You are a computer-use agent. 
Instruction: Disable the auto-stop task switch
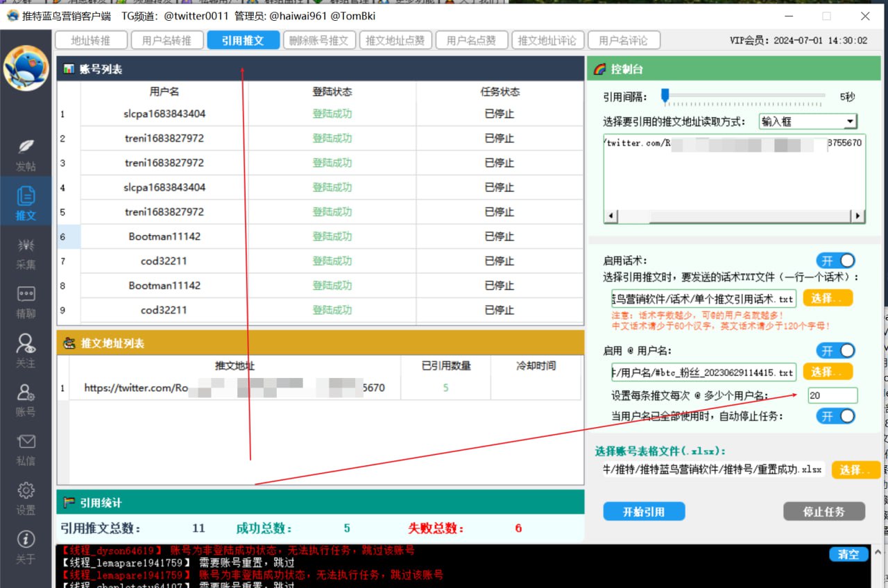click(x=835, y=416)
